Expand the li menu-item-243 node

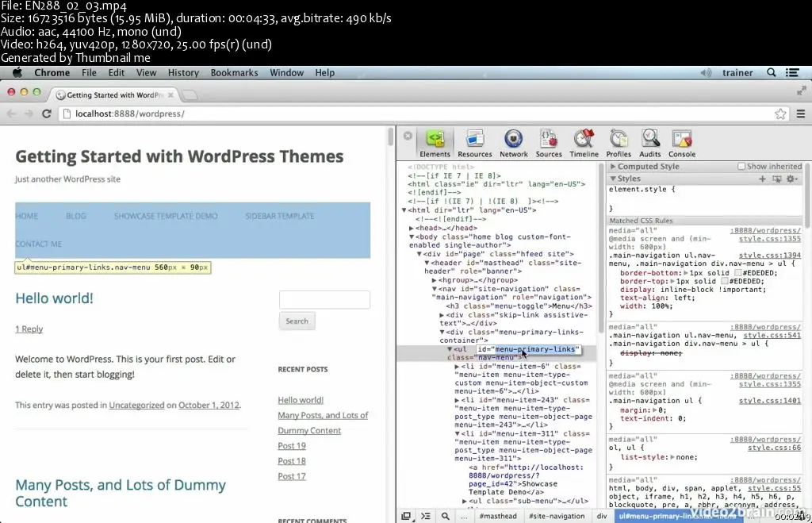[x=457, y=400]
